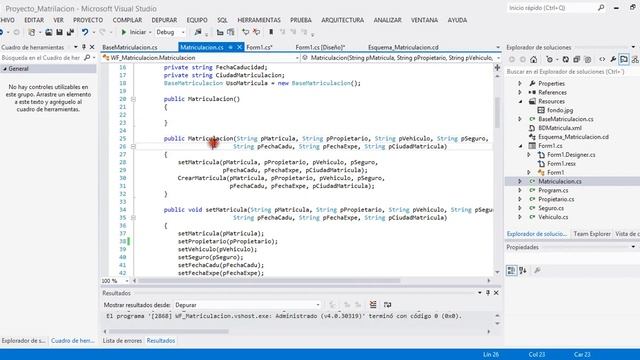This screenshot has height=360, width=640.
Task: Open Properties wrench icon in Solution Explorer toolbar
Action: 613,60
